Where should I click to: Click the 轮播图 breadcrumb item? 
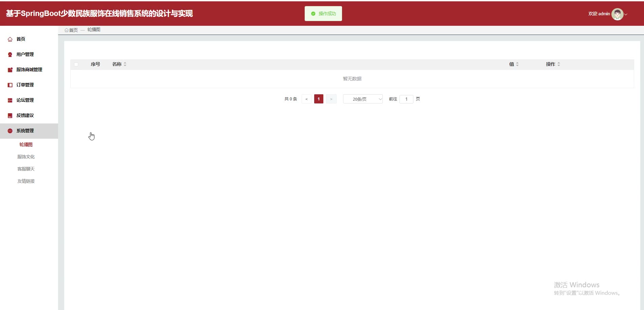(94, 30)
